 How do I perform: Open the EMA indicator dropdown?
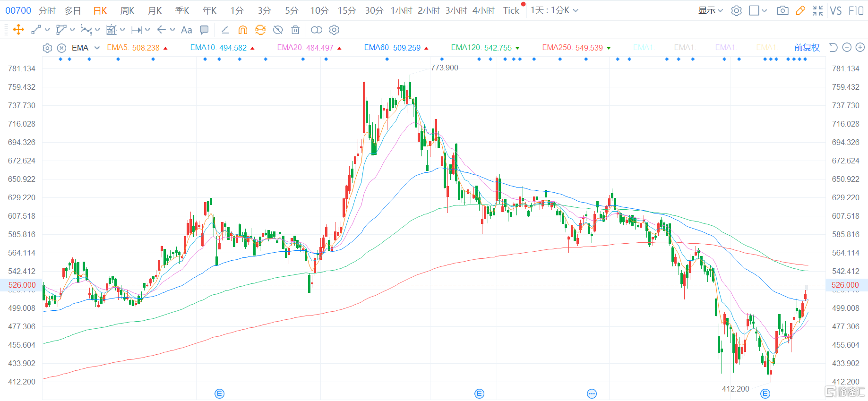click(97, 48)
